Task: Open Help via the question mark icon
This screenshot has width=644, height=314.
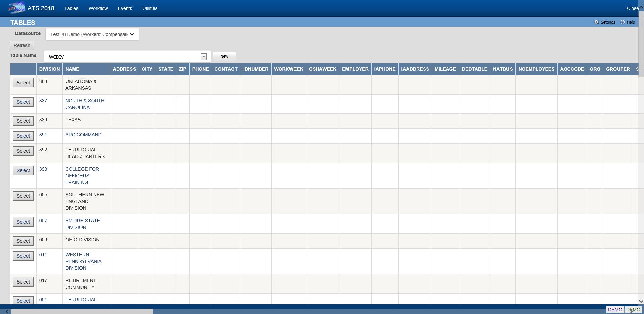Action: pos(623,22)
